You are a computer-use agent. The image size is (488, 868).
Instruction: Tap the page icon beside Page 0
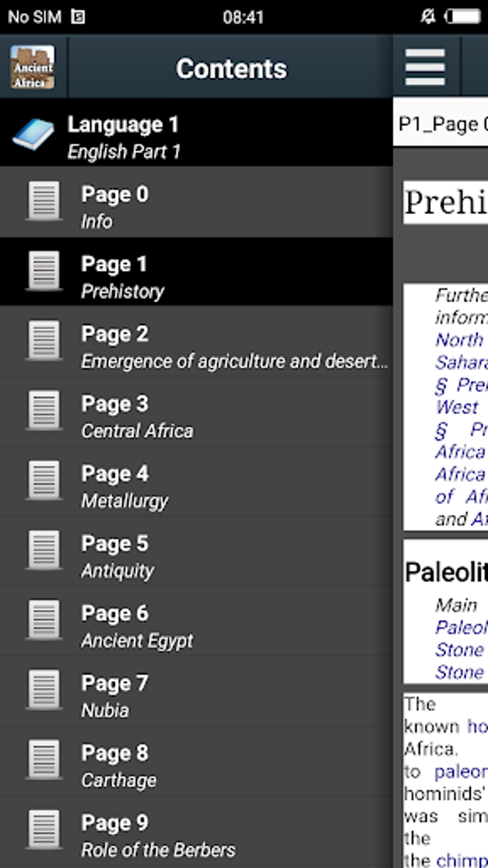click(44, 202)
